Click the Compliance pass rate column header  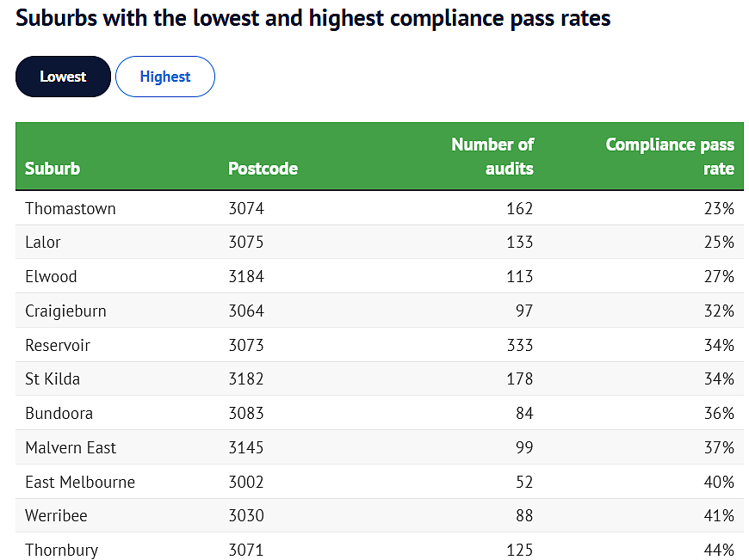point(670,156)
